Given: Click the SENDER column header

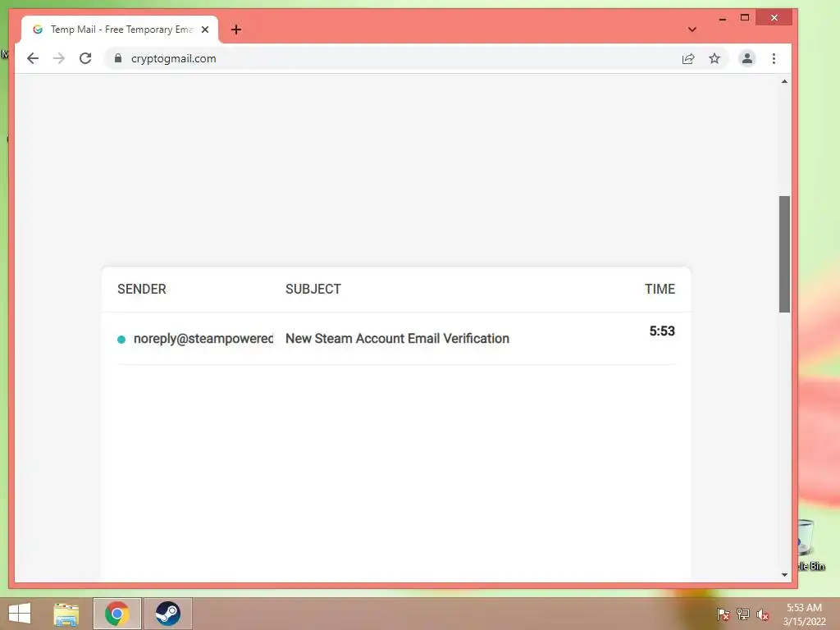Looking at the screenshot, I should click(x=141, y=290).
